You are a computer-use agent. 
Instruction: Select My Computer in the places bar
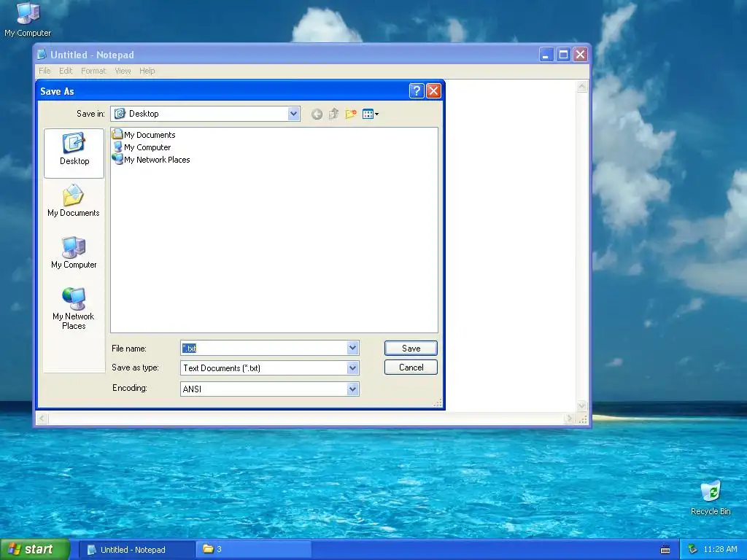[74, 252]
